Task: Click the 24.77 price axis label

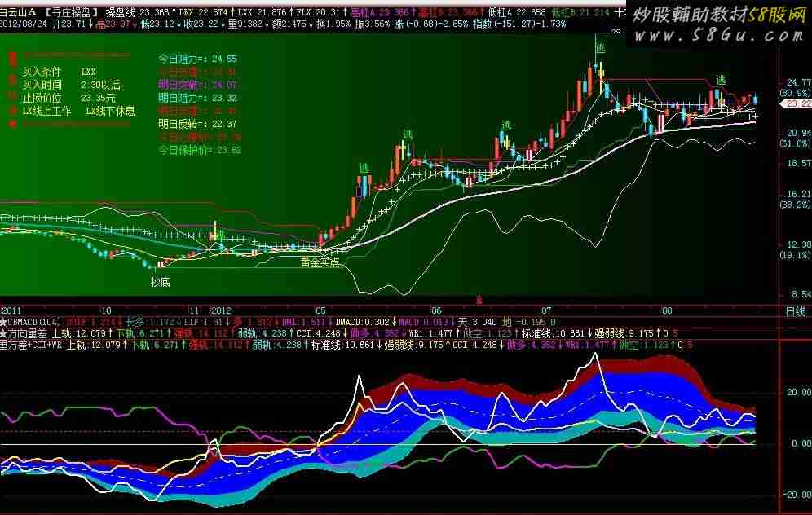Action: (x=798, y=82)
